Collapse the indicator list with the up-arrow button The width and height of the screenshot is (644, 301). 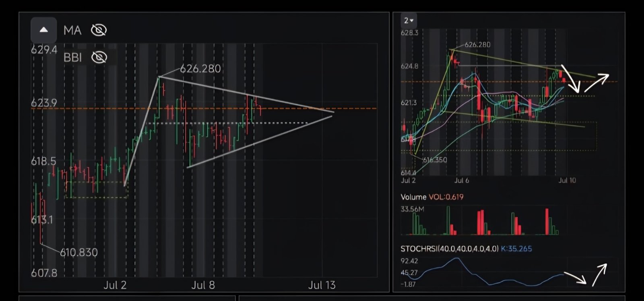tap(44, 30)
